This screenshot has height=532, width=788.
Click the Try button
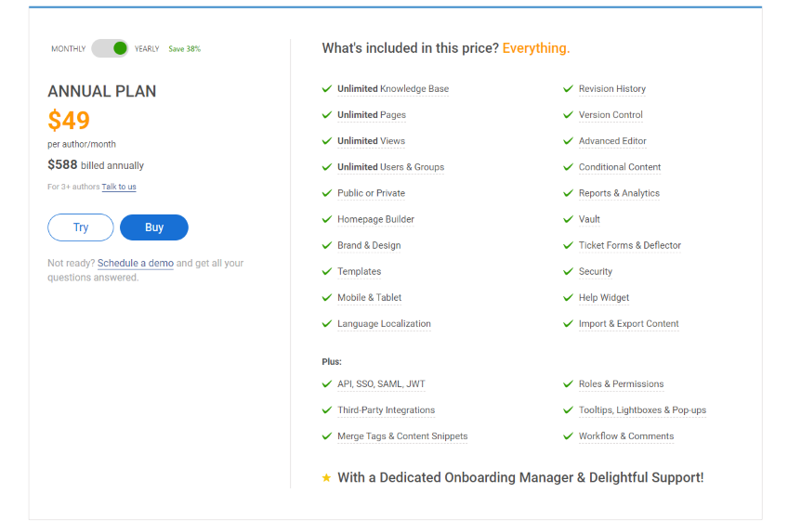click(81, 227)
